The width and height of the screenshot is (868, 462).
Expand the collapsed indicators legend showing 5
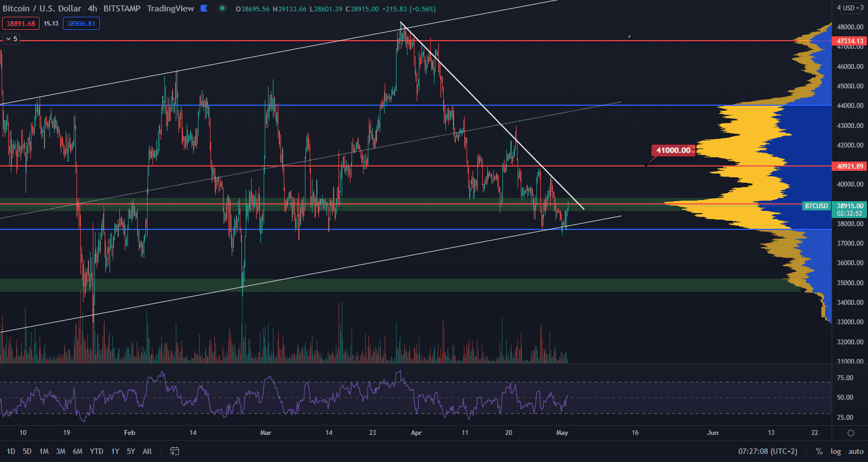pyautogui.click(x=11, y=39)
